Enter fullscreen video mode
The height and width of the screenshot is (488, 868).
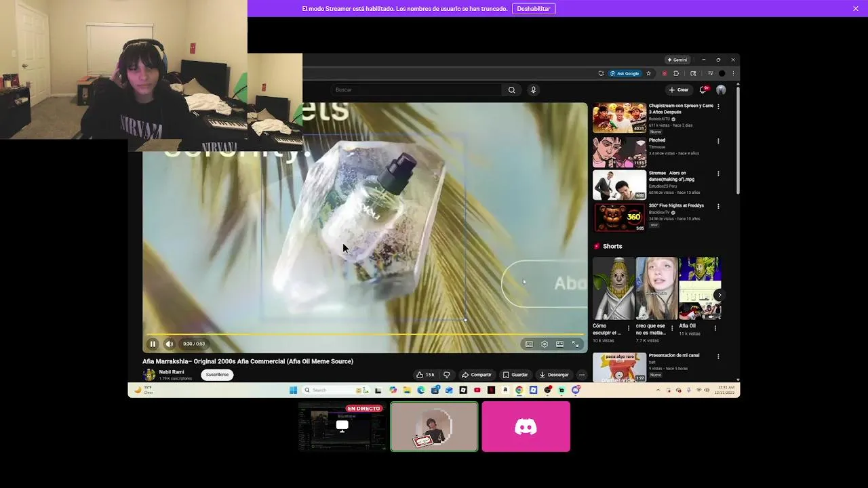575,344
